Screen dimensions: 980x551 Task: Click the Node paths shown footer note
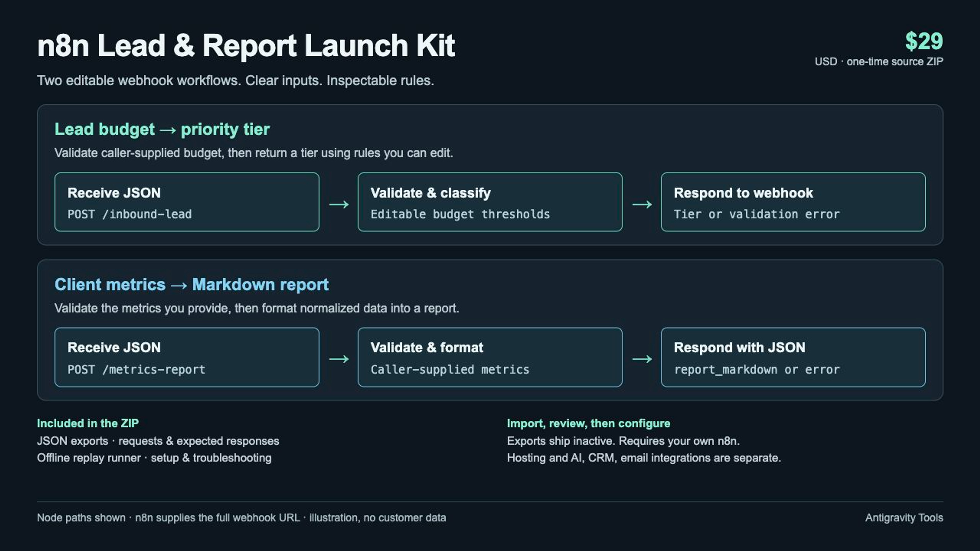click(x=242, y=518)
